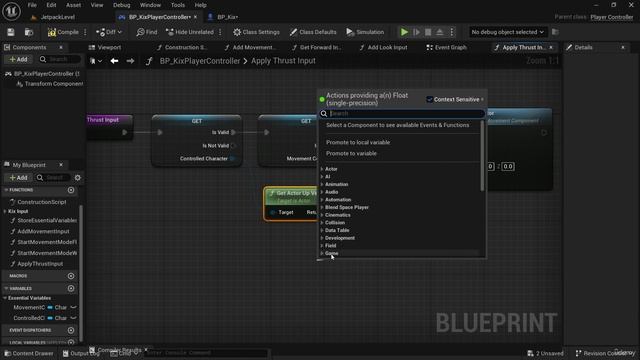Close the BP_KixPlayerController tab
The height and width of the screenshot is (360, 640).
[196, 17]
